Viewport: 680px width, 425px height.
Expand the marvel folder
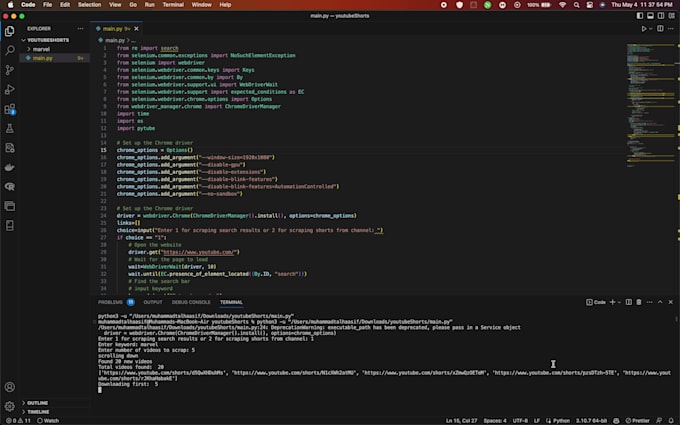click(40, 48)
